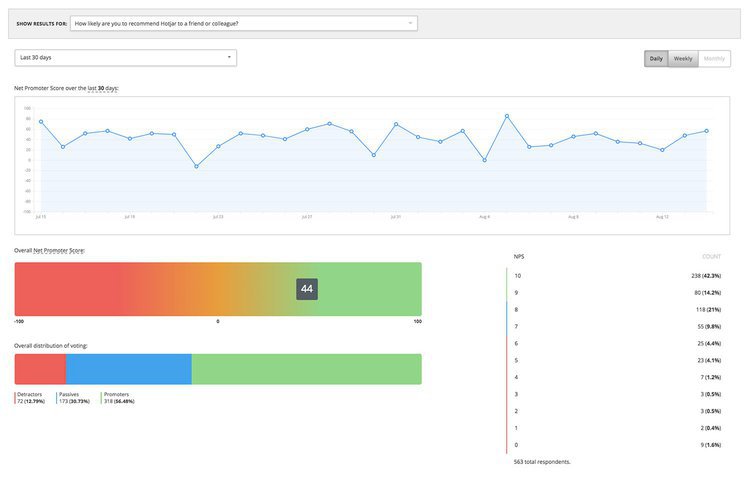
Task: Click underlined "Net Promoter Score" in Overall heading
Action: pyautogui.click(x=59, y=250)
